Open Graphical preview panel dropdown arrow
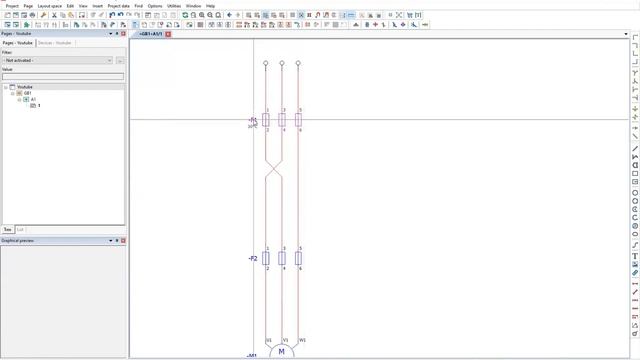 [111, 241]
